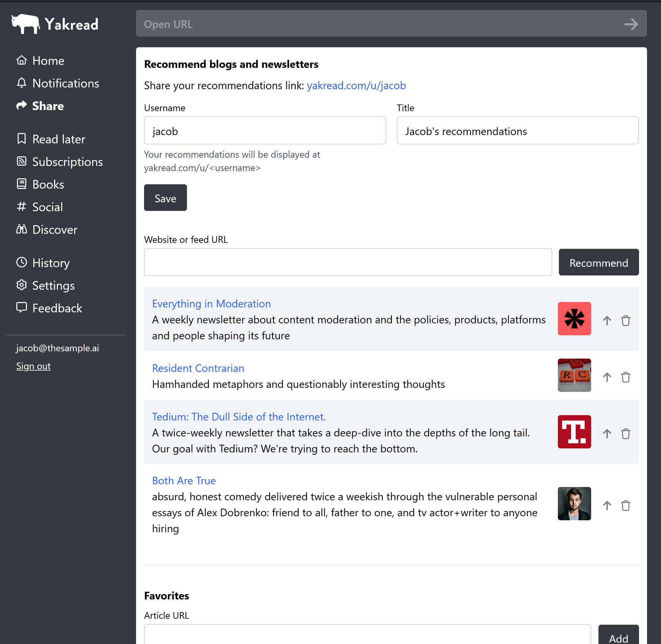
Task: Click the Open URL arrow icon
Action: point(631,24)
